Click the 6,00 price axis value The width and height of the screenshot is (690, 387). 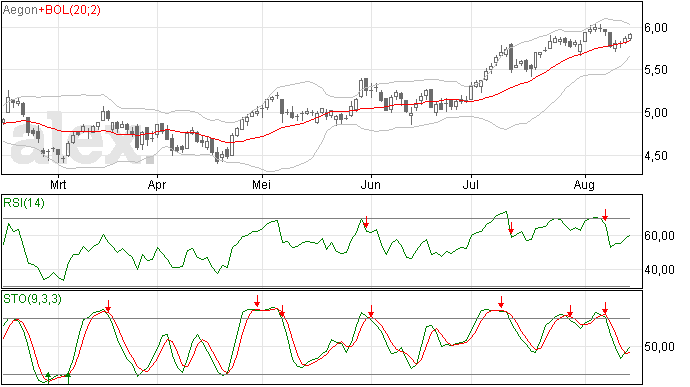coord(656,28)
